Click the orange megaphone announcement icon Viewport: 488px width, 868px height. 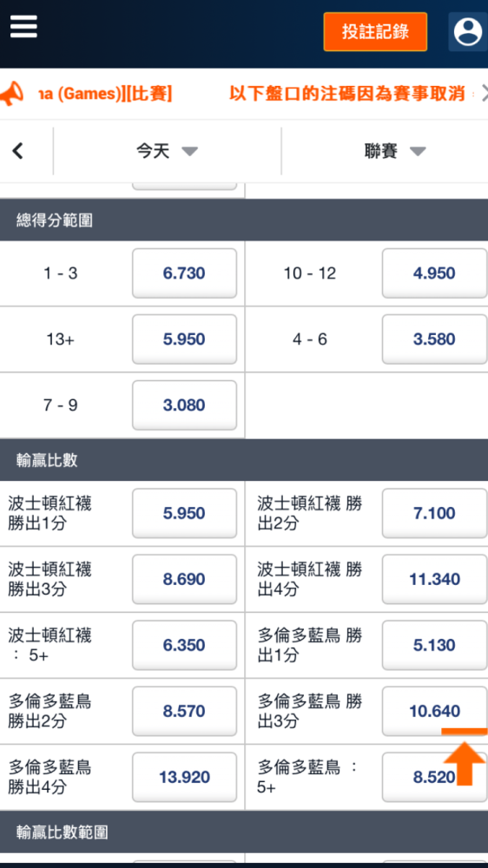pos(11,94)
